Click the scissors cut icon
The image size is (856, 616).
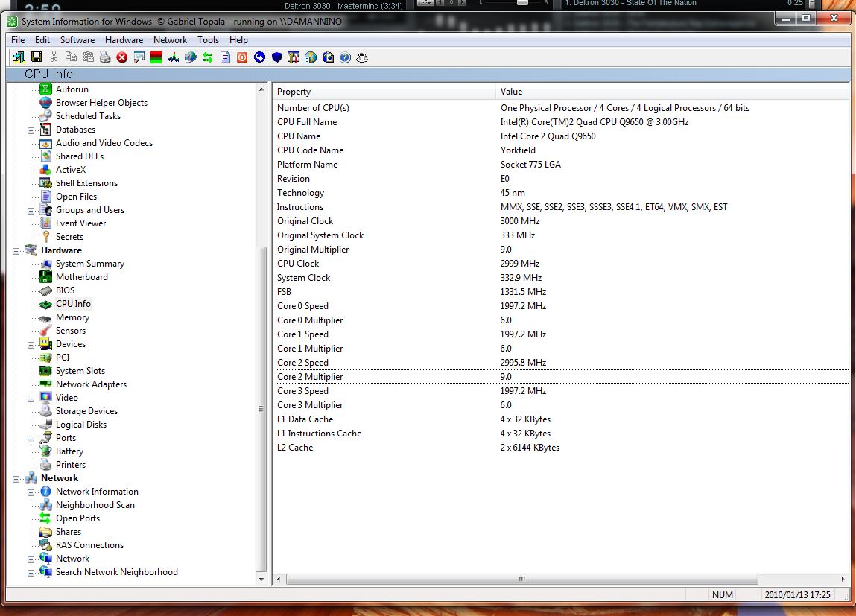(x=54, y=57)
